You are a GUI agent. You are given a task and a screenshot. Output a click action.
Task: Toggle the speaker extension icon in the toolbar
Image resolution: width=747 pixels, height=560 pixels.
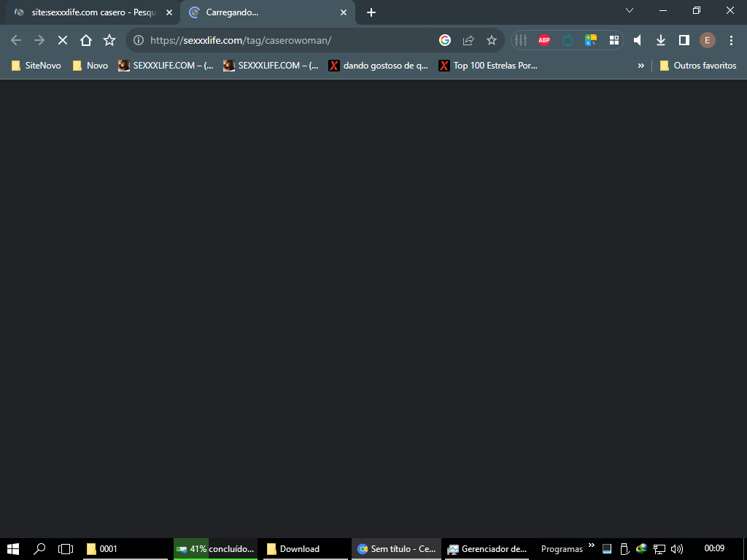638,41
